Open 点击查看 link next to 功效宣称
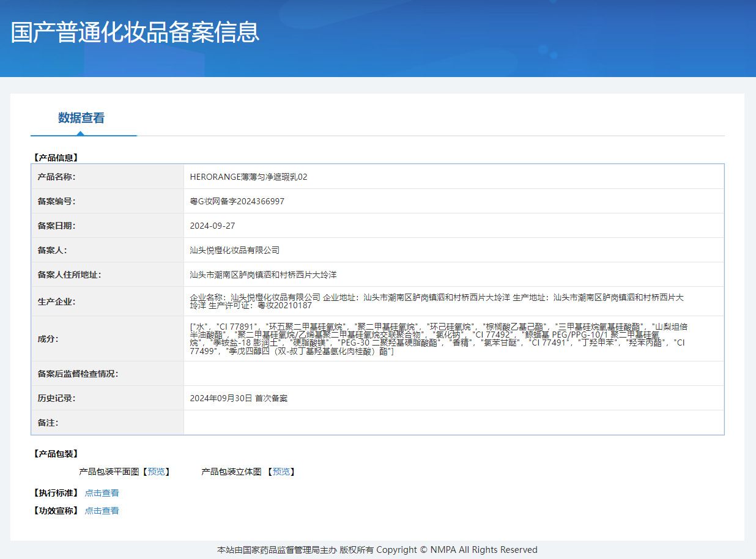756x559 pixels. [102, 511]
